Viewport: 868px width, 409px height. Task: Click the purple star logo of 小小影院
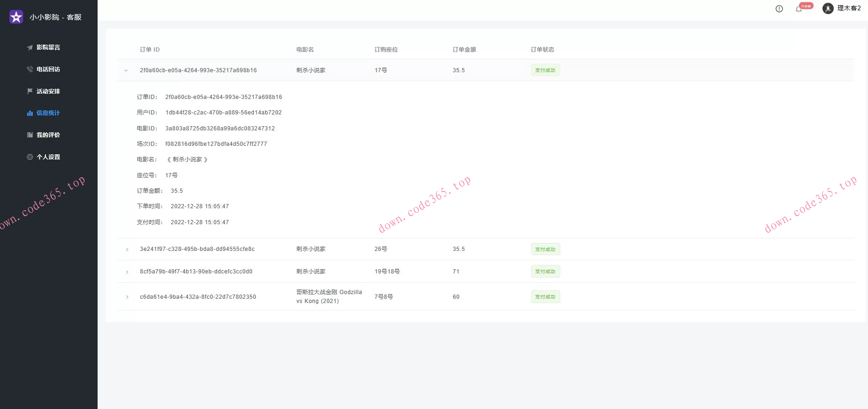tap(16, 17)
